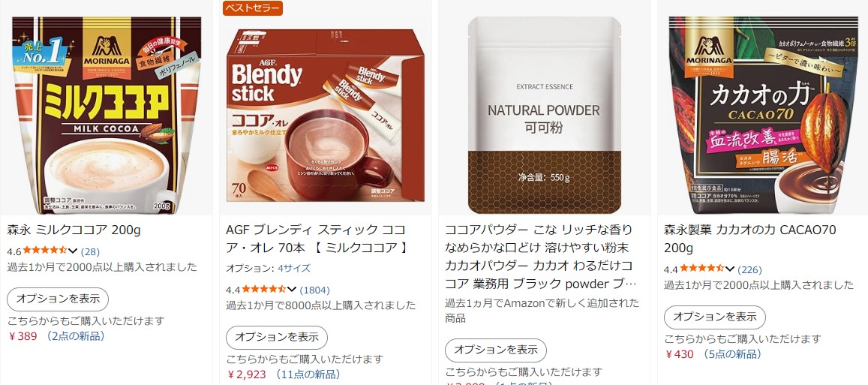Open the Natural Powder 550g product image
This screenshot has width=868, height=385.
(x=544, y=116)
